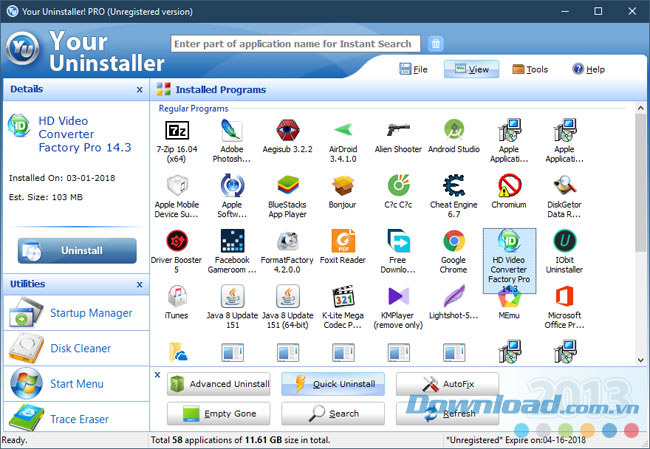Select the Driver Booster 5 icon

177,241
